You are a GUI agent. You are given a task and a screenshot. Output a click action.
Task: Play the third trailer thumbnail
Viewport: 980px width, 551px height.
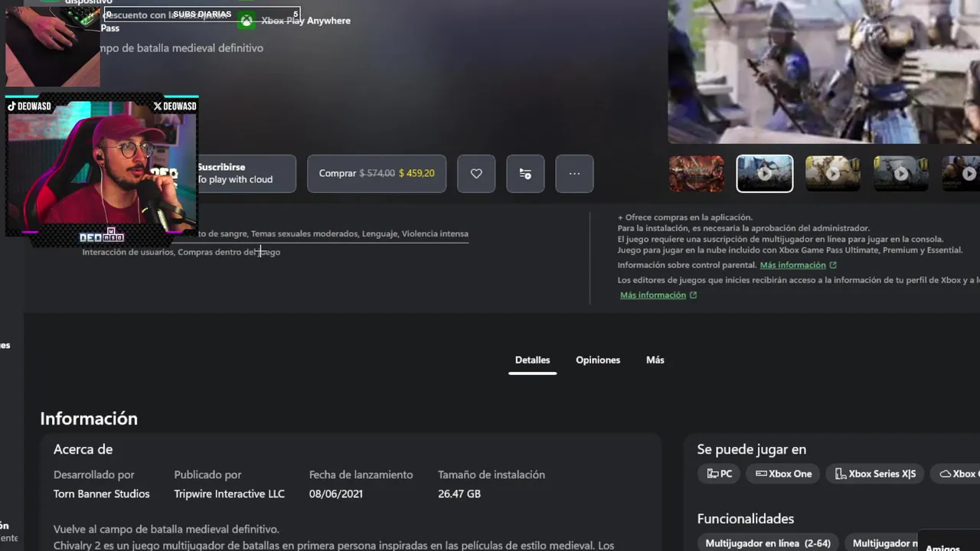[x=833, y=174]
